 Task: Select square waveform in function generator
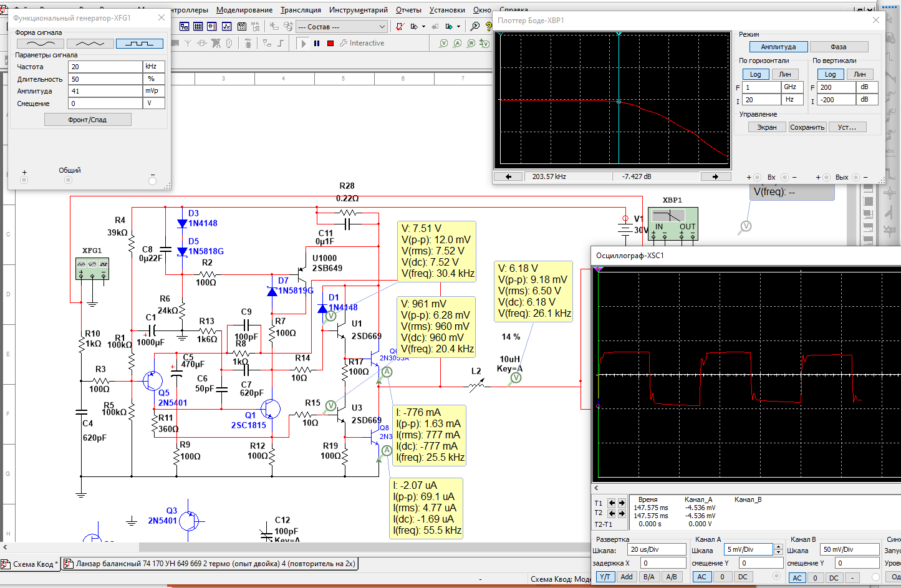tap(140, 44)
